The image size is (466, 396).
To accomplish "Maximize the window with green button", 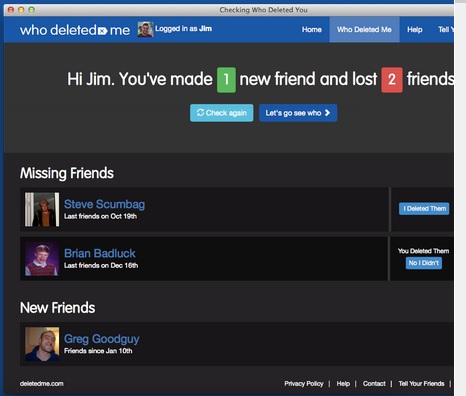I will 32,10.
